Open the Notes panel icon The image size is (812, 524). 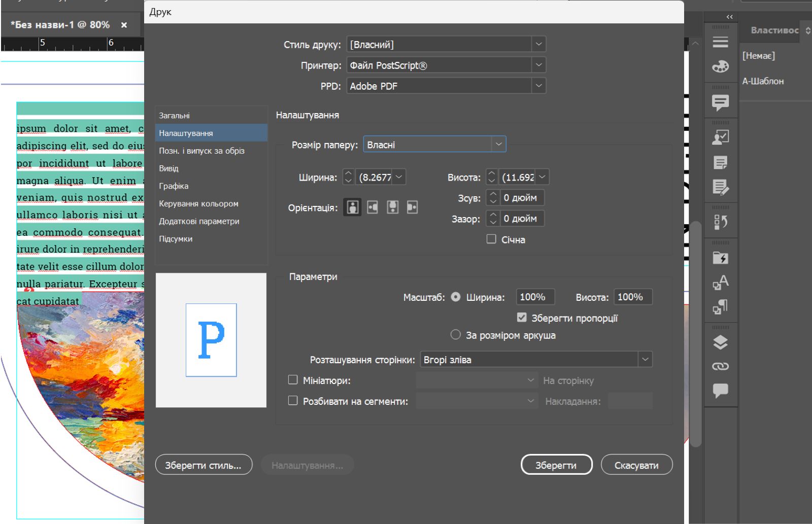[720, 162]
